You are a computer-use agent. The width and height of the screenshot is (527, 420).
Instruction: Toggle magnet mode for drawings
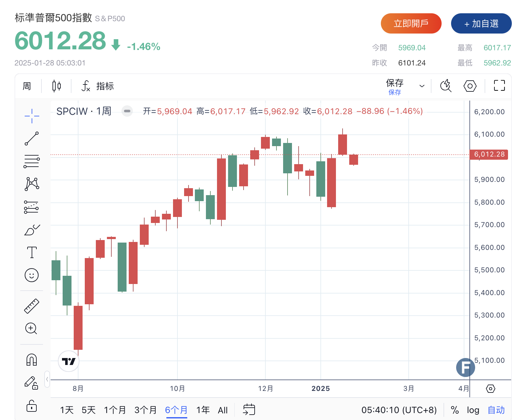32,360
